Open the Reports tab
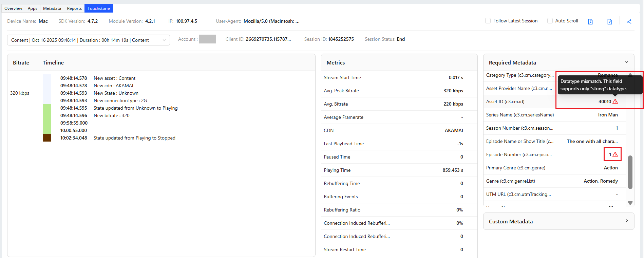Image resolution: width=644 pixels, height=258 pixels. click(74, 8)
